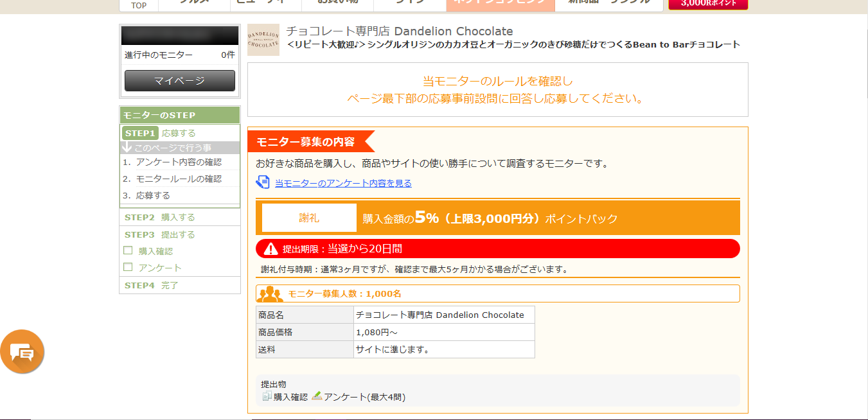The width and height of the screenshot is (868, 420).
Task: Click the 提出期限：当選から20日間 red bar
Action: 498,249
